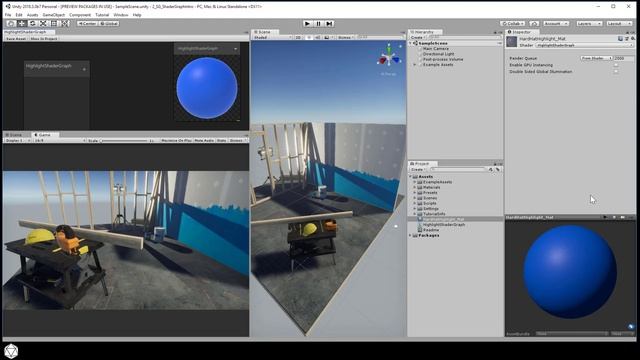The height and width of the screenshot is (360, 640).
Task: Toggle Stats in Game view
Action: pyautogui.click(x=221, y=140)
